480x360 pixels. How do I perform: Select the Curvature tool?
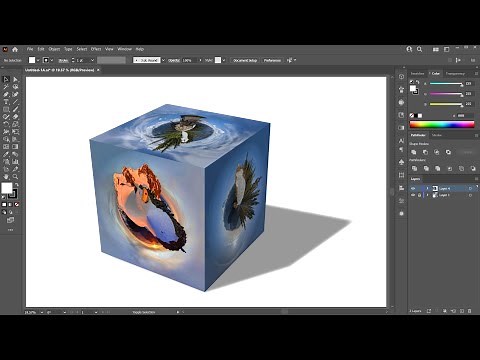coord(15,94)
